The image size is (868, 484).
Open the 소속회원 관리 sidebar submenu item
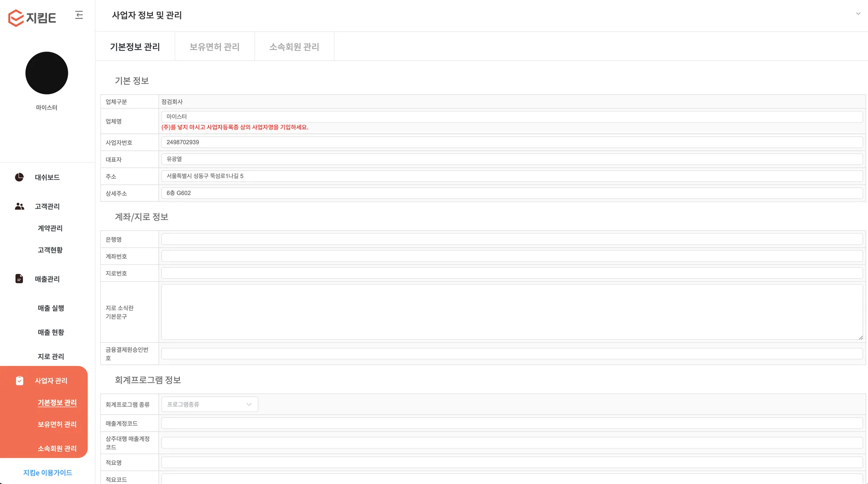pyautogui.click(x=57, y=448)
